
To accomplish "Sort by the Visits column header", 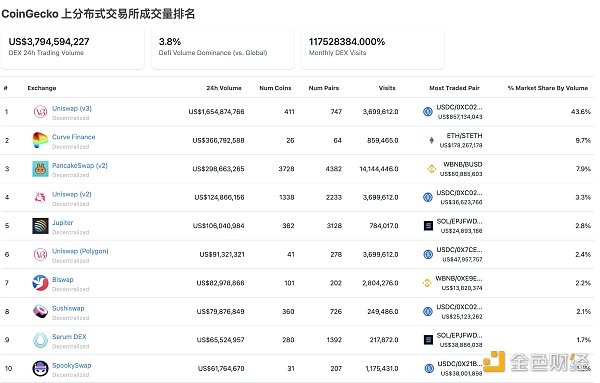I will [x=387, y=88].
